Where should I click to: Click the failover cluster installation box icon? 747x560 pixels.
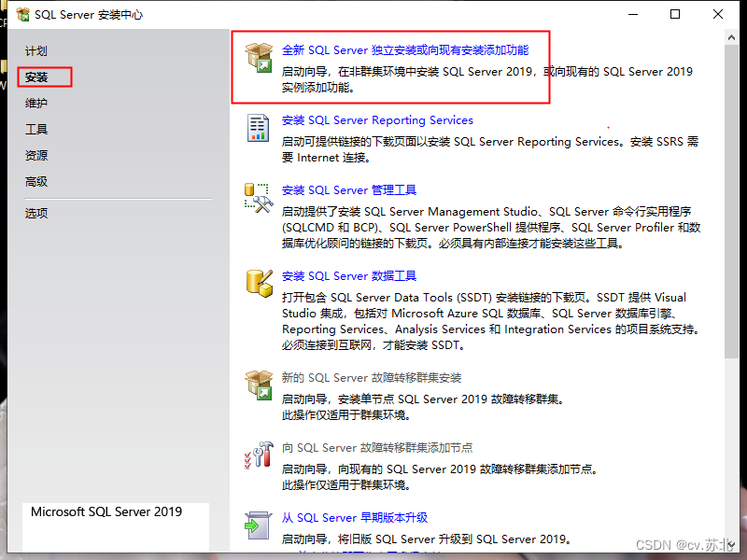click(259, 385)
